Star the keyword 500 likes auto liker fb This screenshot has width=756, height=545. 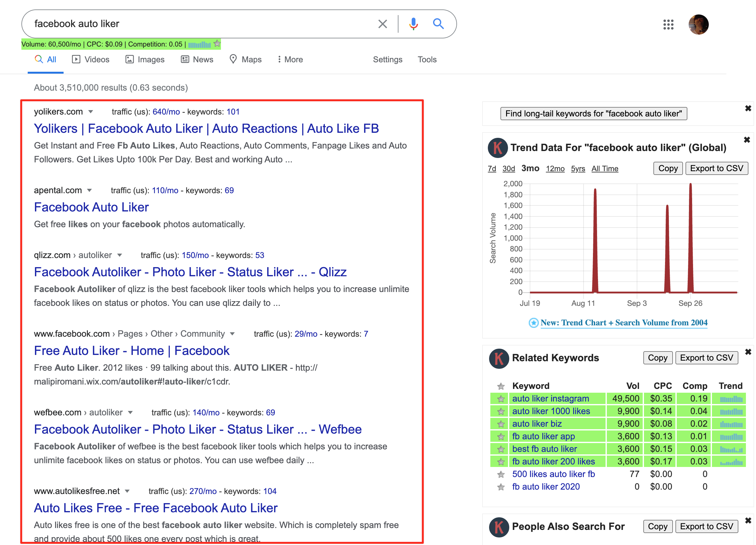(x=501, y=474)
